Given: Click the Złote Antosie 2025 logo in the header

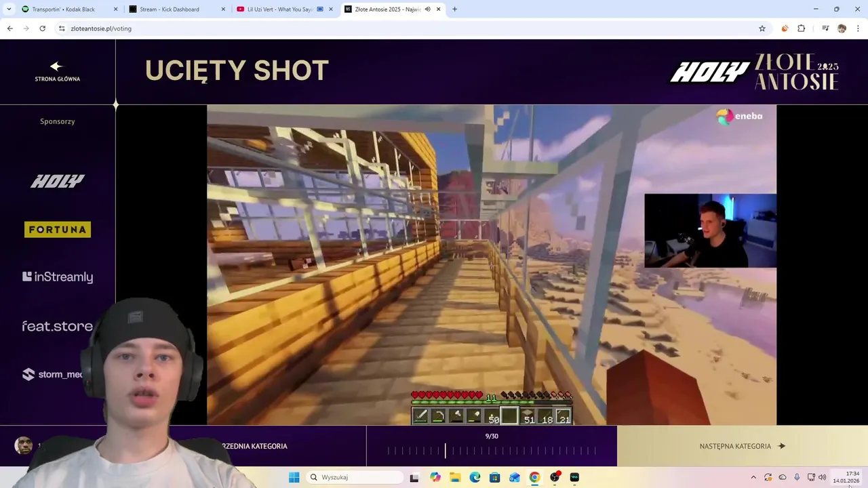Looking at the screenshot, I should tap(797, 72).
